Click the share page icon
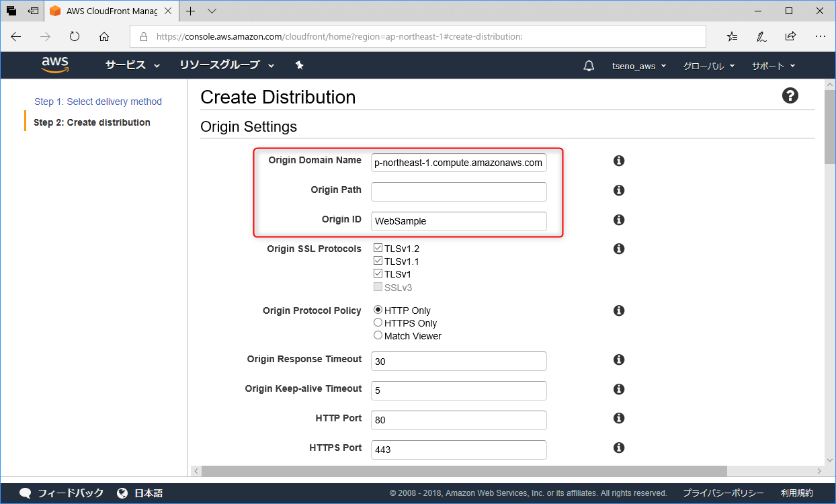 790,36
